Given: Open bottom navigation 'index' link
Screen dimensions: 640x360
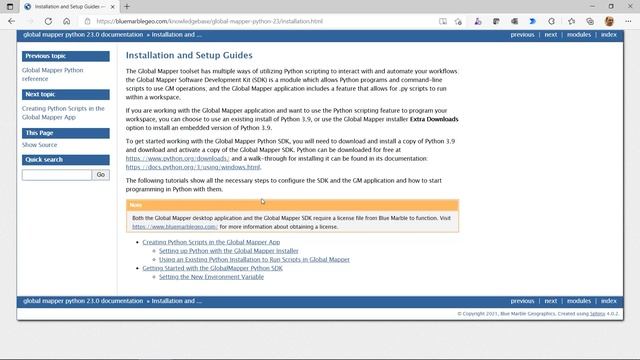Looking at the screenshot, I should click(609, 301).
